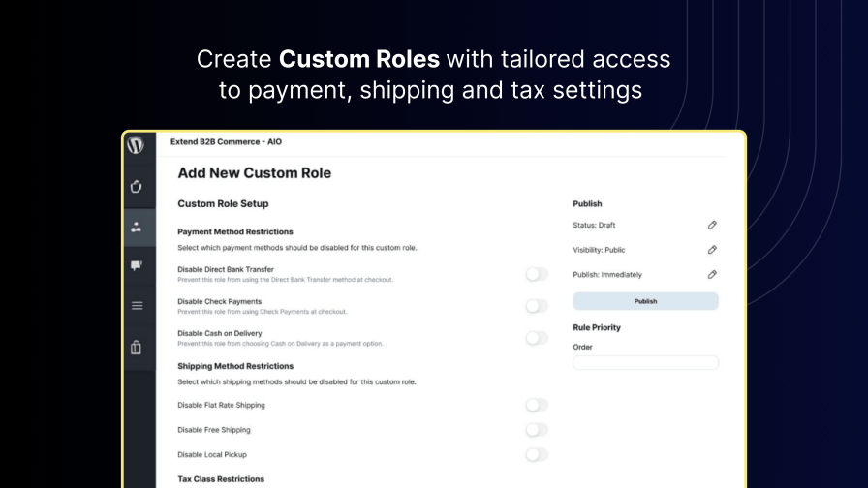Click the WordPress logo icon
The height and width of the screenshot is (488, 868).
[x=136, y=145]
